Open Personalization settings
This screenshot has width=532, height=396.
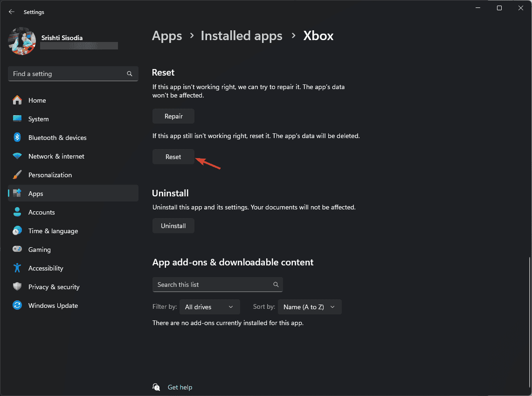click(x=73, y=175)
